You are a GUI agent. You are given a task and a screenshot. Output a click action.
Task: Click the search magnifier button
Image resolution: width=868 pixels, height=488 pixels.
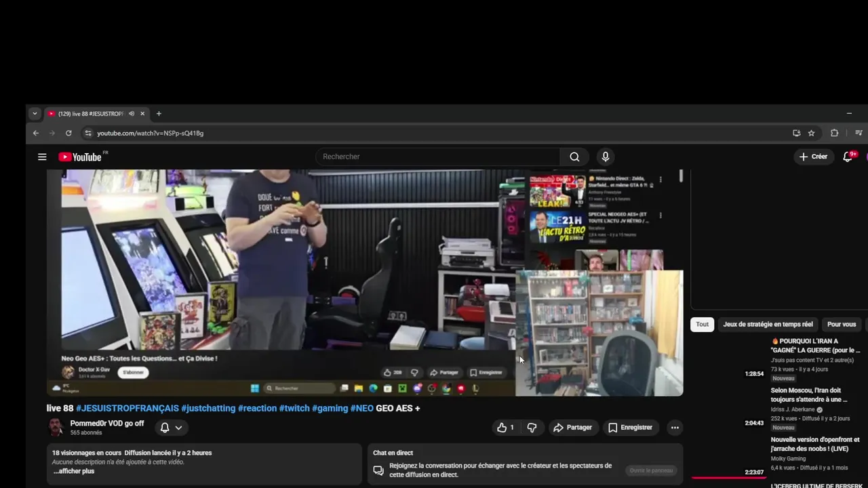[574, 157]
